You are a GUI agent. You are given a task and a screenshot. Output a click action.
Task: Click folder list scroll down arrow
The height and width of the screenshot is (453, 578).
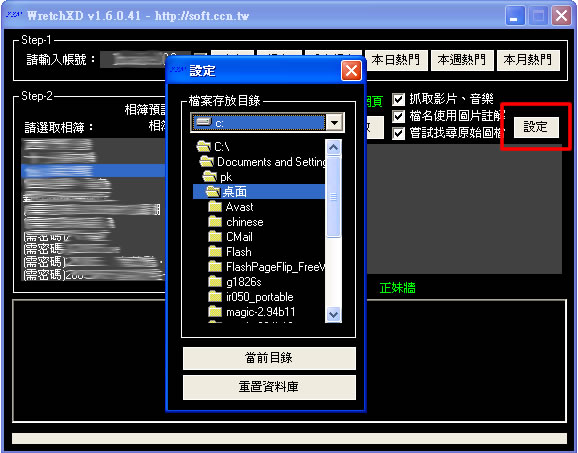point(333,315)
